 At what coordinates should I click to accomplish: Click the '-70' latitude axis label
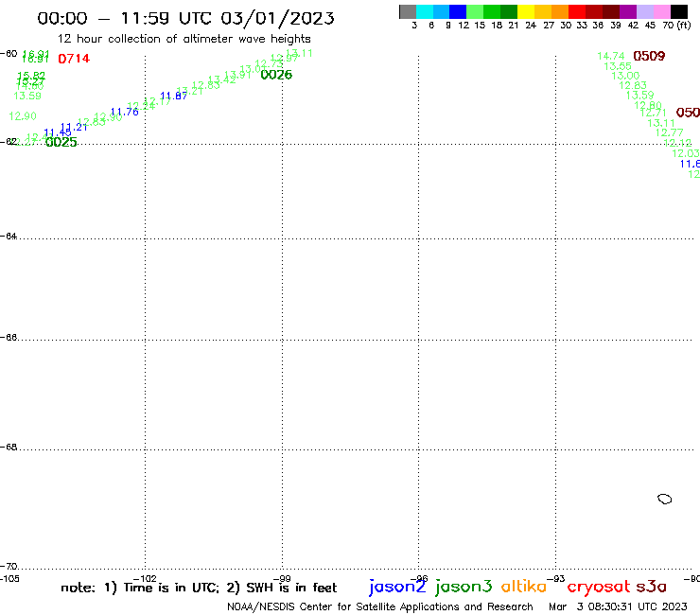(x=9, y=567)
